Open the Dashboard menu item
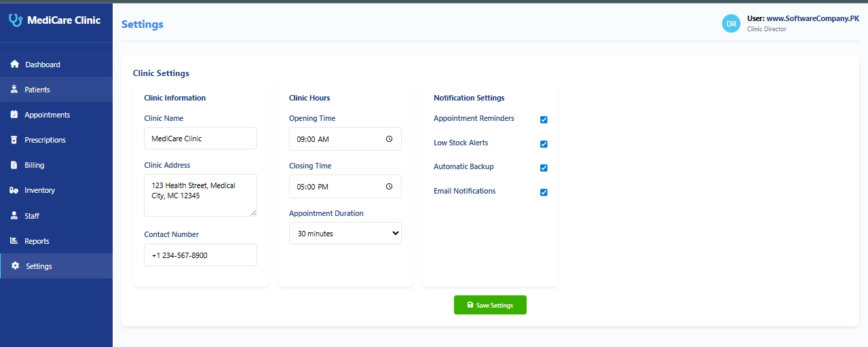The width and height of the screenshot is (868, 347). pos(56,65)
